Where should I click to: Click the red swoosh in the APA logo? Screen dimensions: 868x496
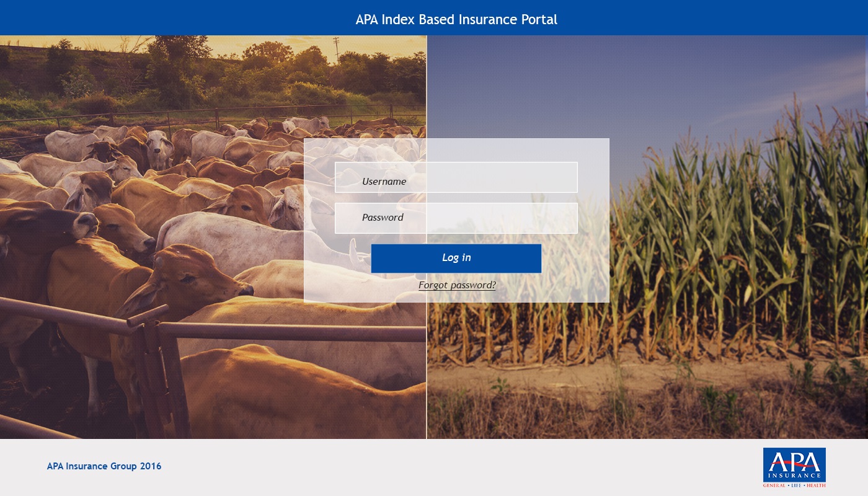[x=794, y=463]
